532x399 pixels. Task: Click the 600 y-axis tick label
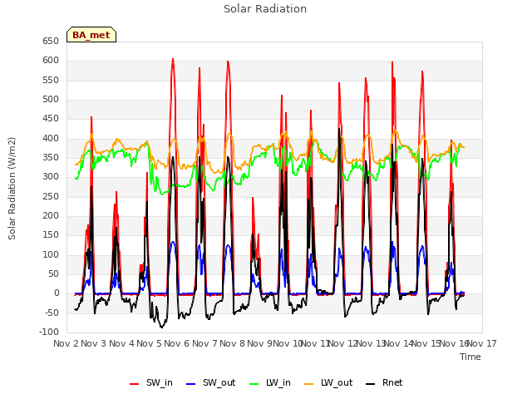(x=51, y=61)
